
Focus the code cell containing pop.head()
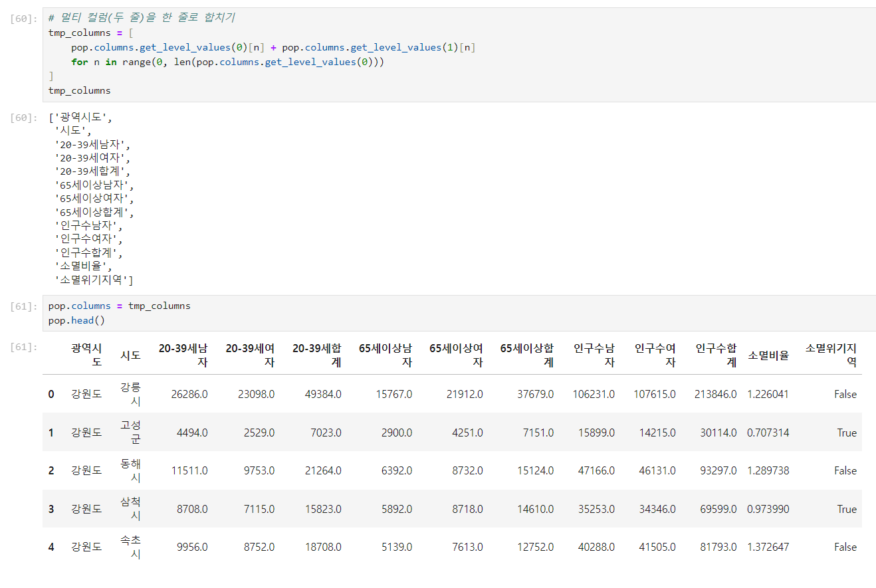pos(459,313)
